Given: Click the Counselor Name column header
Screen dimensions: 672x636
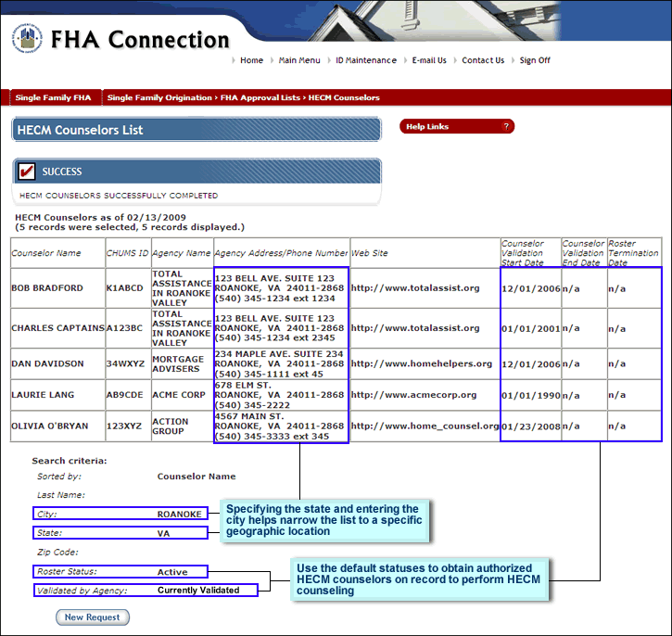Looking at the screenshot, I should (45, 253).
